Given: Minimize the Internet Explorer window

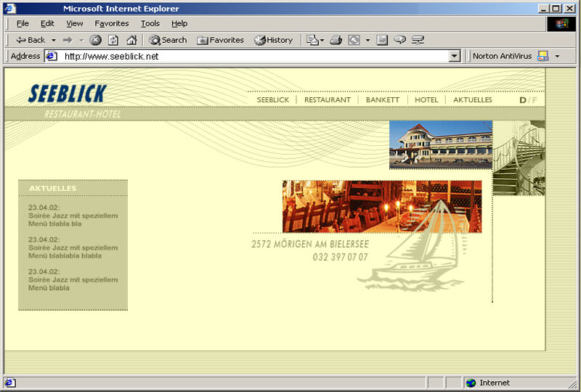Looking at the screenshot, I should click(x=543, y=9).
